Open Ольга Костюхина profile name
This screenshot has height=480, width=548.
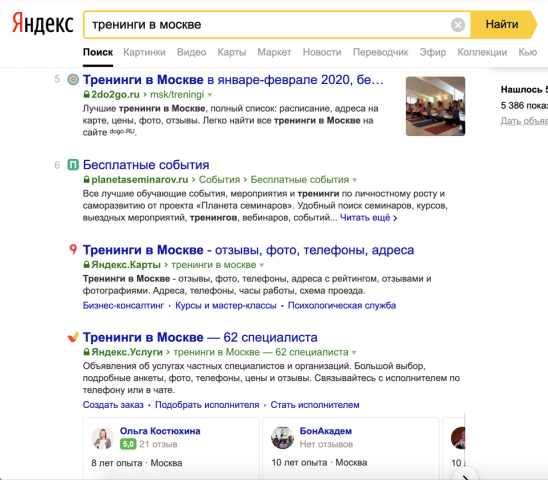coord(160,431)
